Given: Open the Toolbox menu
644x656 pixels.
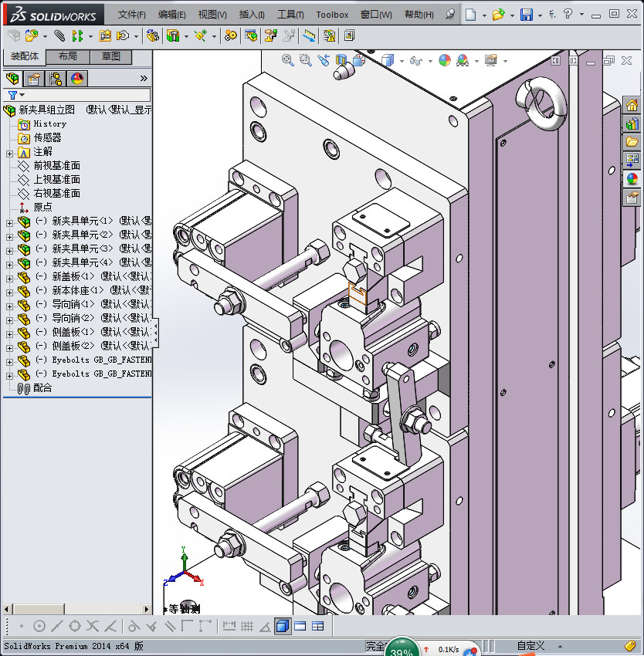Looking at the screenshot, I should pos(332,15).
